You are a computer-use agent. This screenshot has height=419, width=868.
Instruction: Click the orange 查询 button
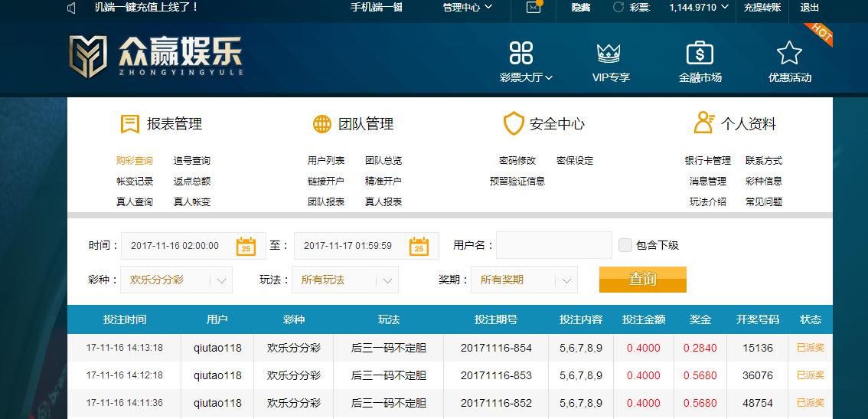click(x=643, y=280)
